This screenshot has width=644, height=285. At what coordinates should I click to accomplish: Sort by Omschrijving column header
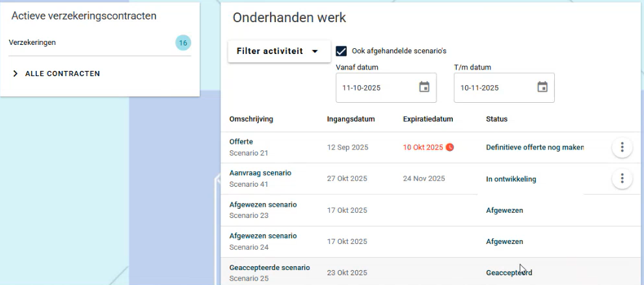[251, 119]
